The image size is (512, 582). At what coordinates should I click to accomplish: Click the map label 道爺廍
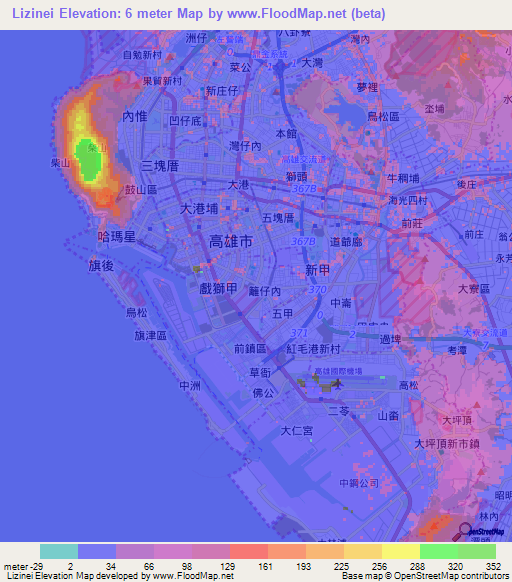346,242
